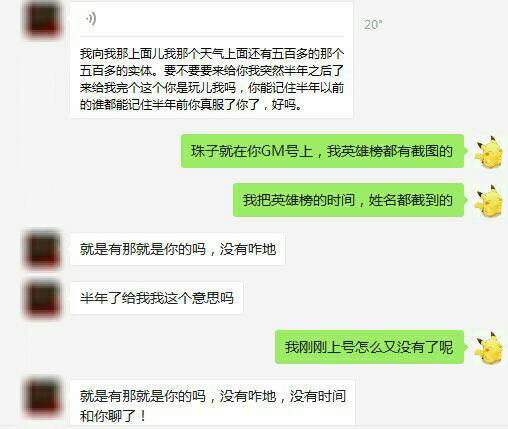Viewport: 508px width, 429px height.
Task: Click the sound wave icon in voice bubble
Action: [x=91, y=19]
